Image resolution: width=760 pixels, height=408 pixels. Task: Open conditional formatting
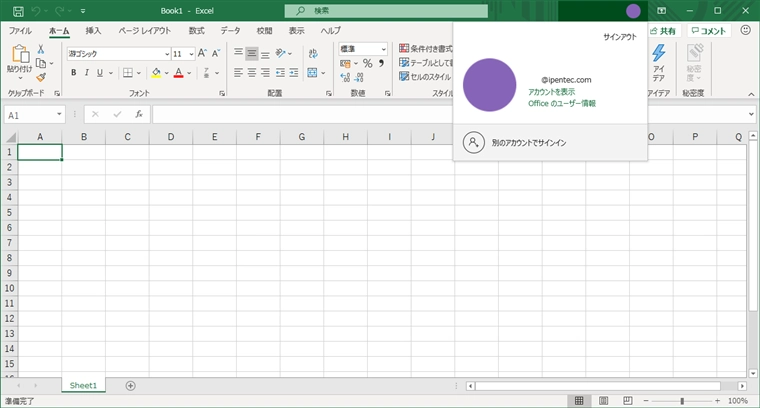pos(426,48)
